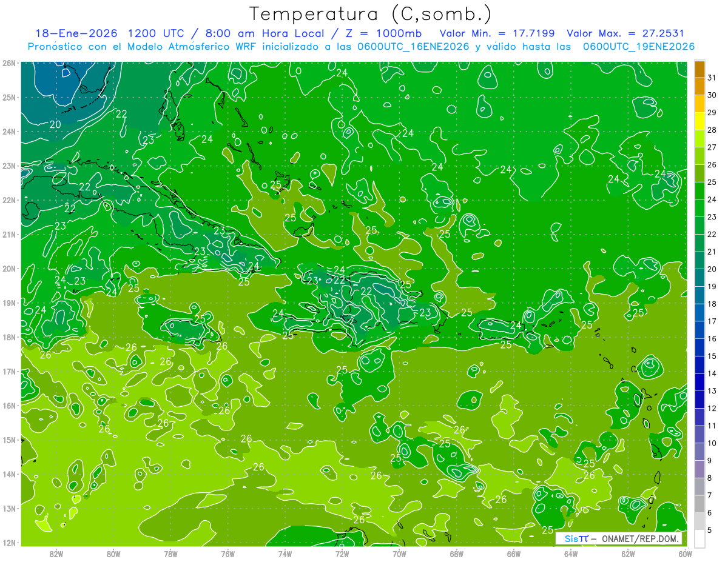Click the legend color band between 24 and 25
This screenshot has width=728, height=562.
(699, 191)
